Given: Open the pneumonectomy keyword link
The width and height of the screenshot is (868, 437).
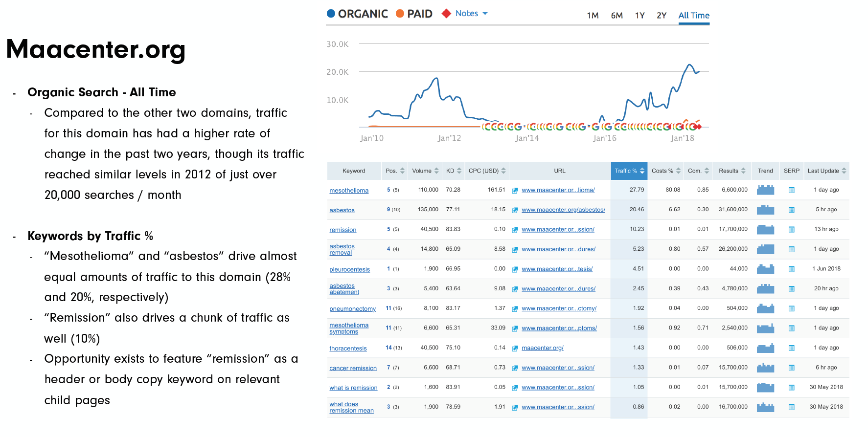Looking at the screenshot, I should 352,309.
